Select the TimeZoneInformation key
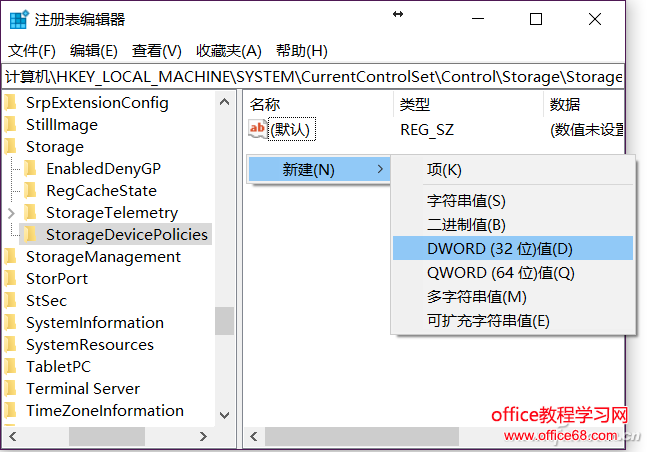 coord(104,411)
